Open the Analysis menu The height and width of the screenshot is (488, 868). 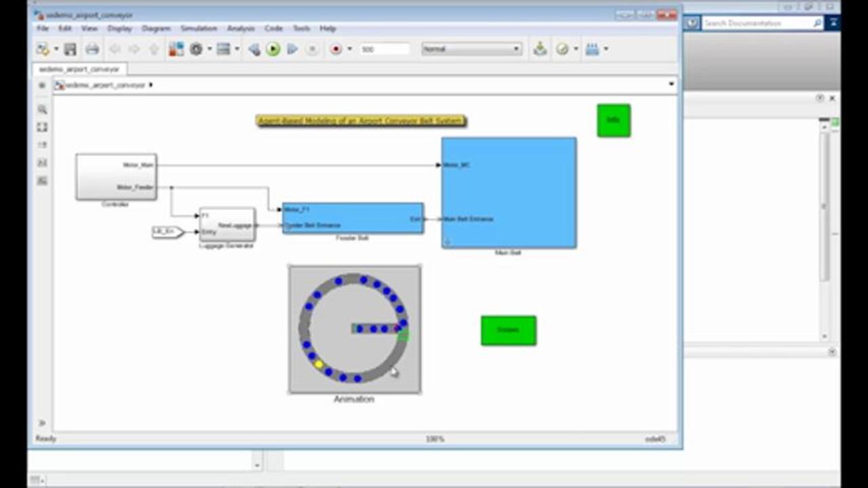coord(241,28)
